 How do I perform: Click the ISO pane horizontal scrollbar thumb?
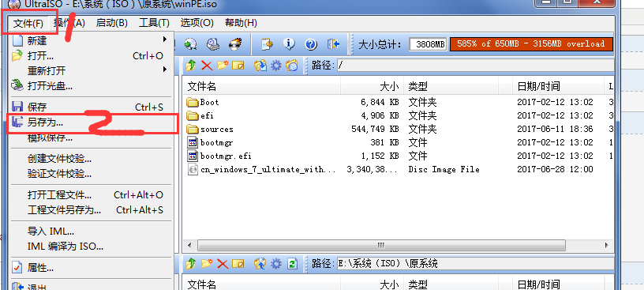click(x=381, y=245)
